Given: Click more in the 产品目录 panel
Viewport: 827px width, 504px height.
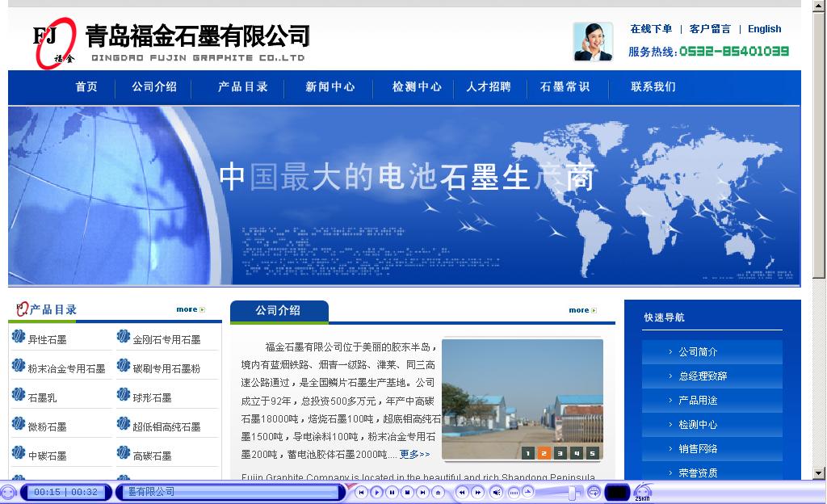Looking at the screenshot, I should pos(191,309).
